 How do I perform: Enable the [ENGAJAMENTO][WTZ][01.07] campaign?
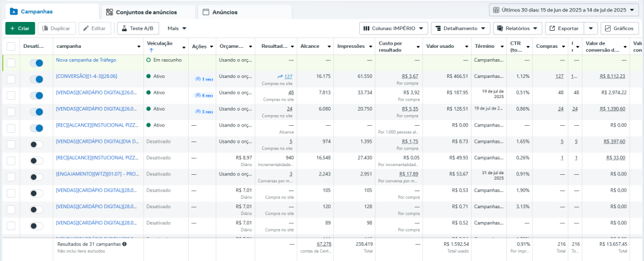36,177
